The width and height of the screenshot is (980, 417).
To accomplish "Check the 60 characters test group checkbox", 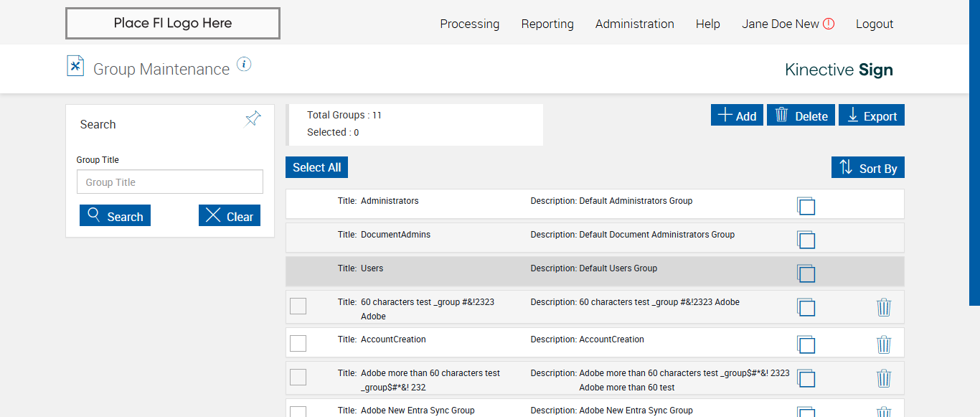I will pos(298,306).
